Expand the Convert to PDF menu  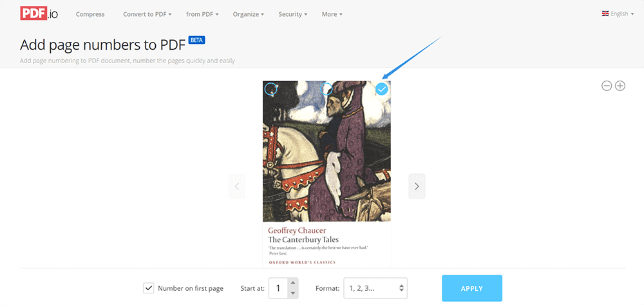(x=147, y=14)
